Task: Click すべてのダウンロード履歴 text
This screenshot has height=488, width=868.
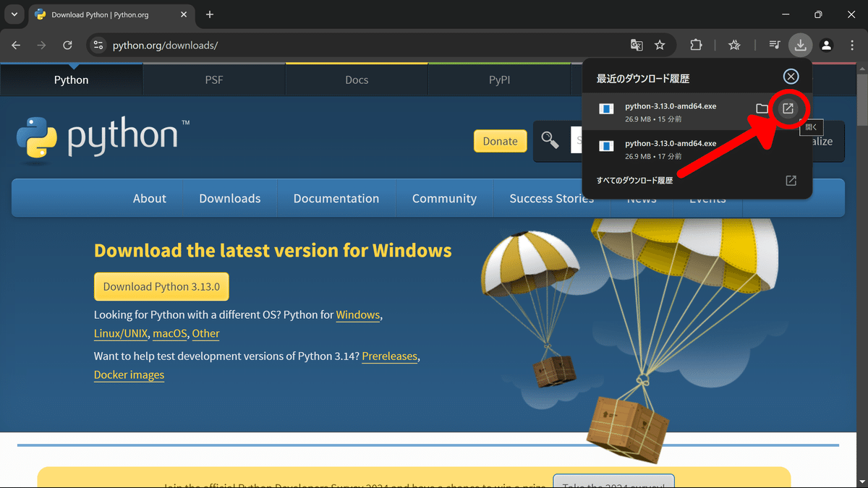Action: (635, 181)
